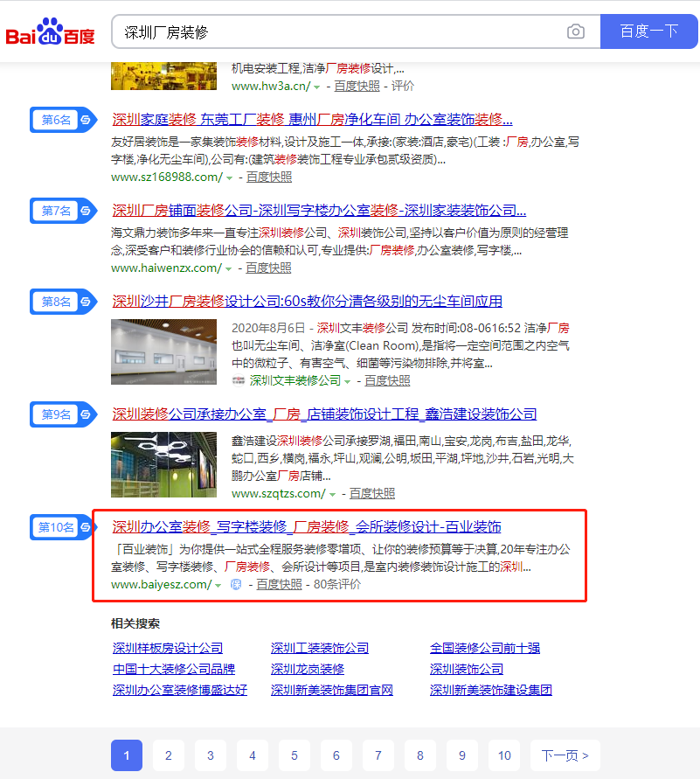Go to results page 4
Image resolution: width=700 pixels, height=779 pixels.
pos(253,755)
